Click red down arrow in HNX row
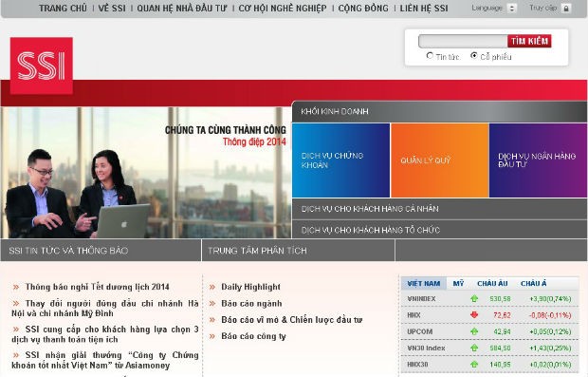Screen dimensions: 588x377 pos(474,315)
